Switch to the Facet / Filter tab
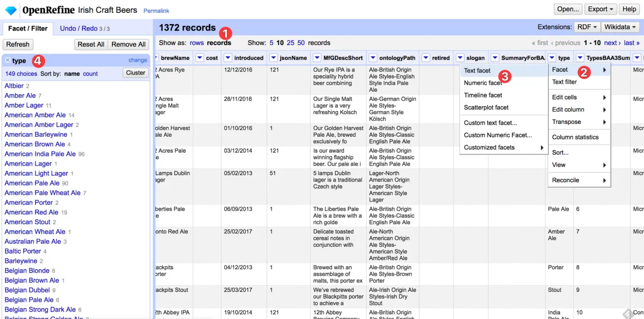The height and width of the screenshot is (319, 644). (27, 28)
